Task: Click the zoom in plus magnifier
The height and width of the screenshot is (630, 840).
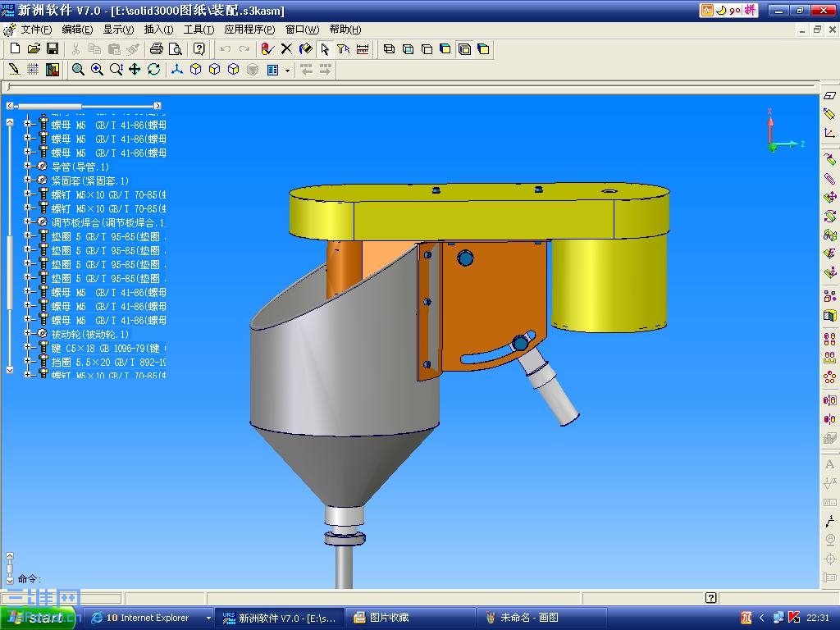Action: click(97, 70)
